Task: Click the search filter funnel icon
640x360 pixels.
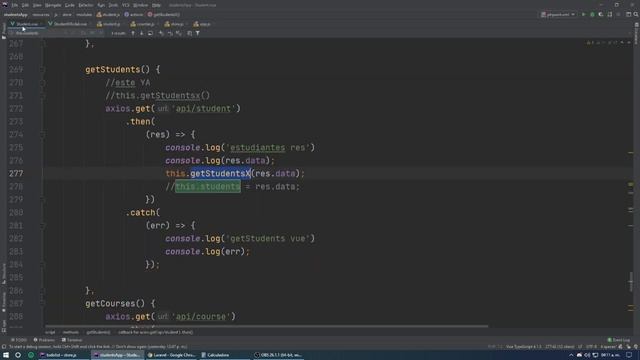Action: [x=198, y=33]
